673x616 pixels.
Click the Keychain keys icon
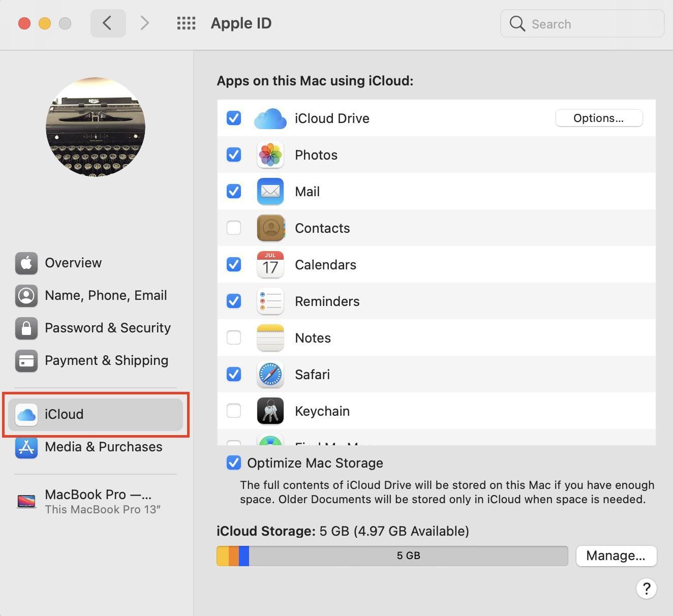270,411
